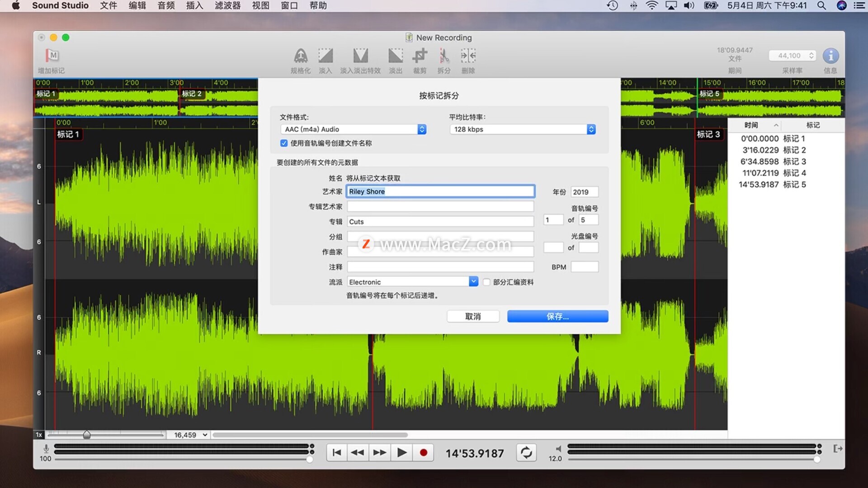
Task: Click the Wi-Fi status icon in the menu bar
Action: (x=651, y=5)
